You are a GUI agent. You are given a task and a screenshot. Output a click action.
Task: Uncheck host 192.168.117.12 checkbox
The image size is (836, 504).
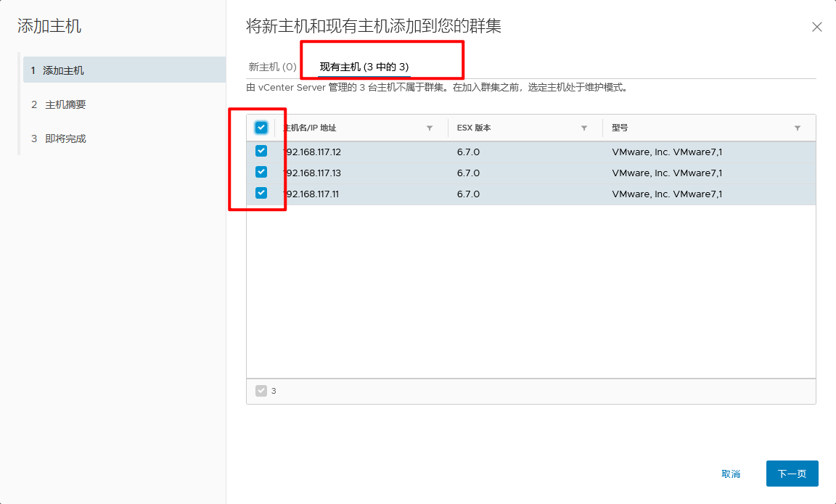tap(261, 152)
